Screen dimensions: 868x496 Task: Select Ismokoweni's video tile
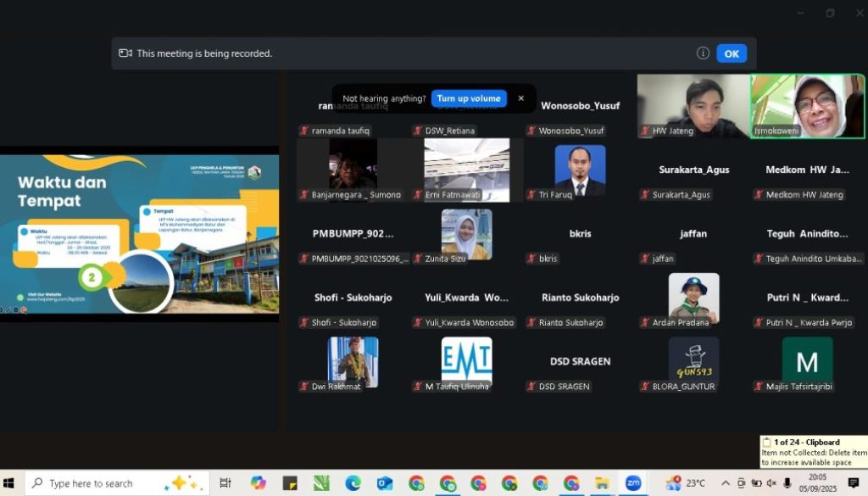point(807,106)
